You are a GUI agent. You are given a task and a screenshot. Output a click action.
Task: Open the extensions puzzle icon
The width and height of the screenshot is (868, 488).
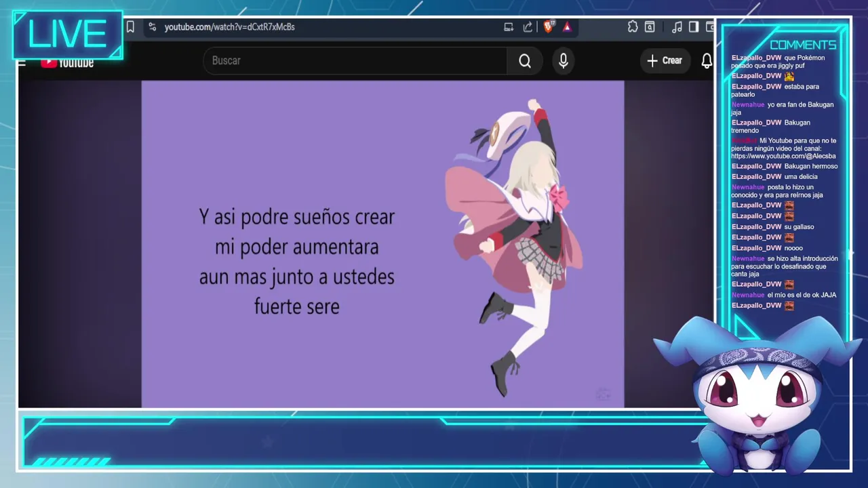click(633, 27)
